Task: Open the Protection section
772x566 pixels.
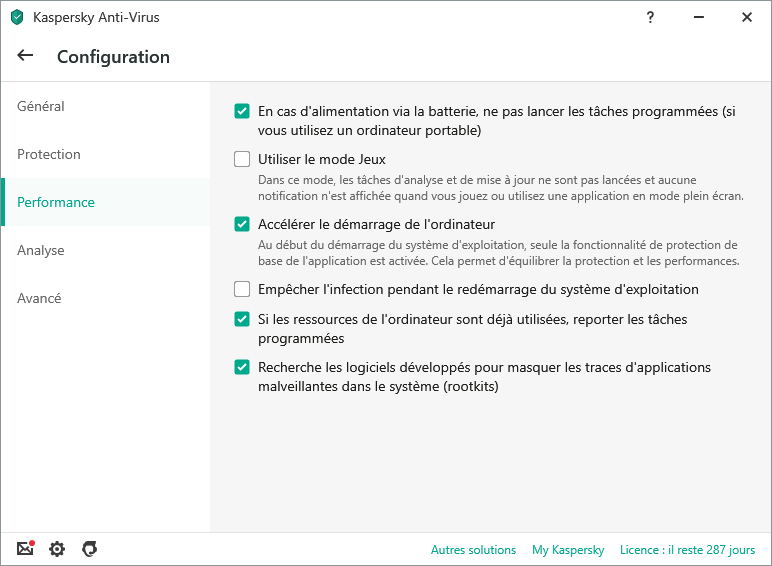Action: [x=49, y=154]
